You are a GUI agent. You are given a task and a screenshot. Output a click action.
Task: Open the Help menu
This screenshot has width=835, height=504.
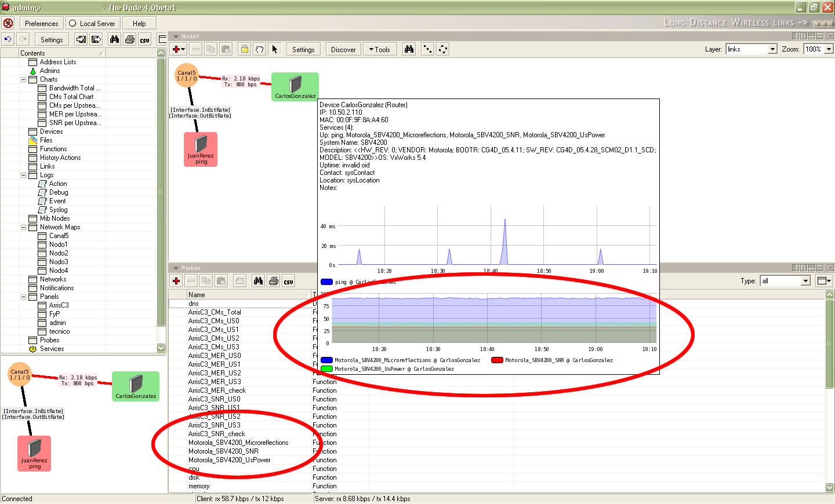click(139, 23)
